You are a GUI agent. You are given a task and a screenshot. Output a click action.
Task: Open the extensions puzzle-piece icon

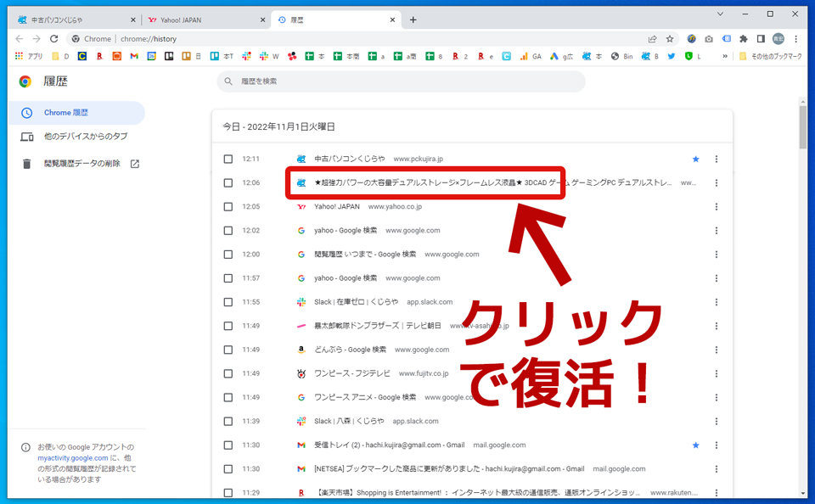tap(742, 38)
